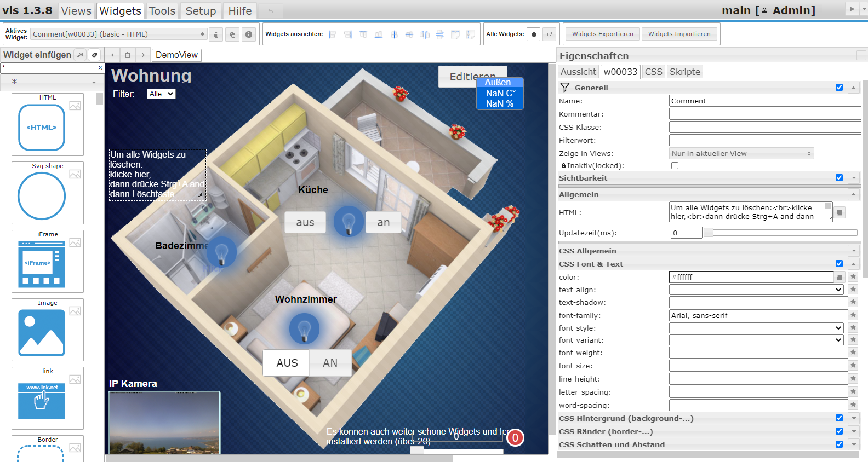
Task: Click the star icon next to font-family
Action: pyautogui.click(x=853, y=315)
